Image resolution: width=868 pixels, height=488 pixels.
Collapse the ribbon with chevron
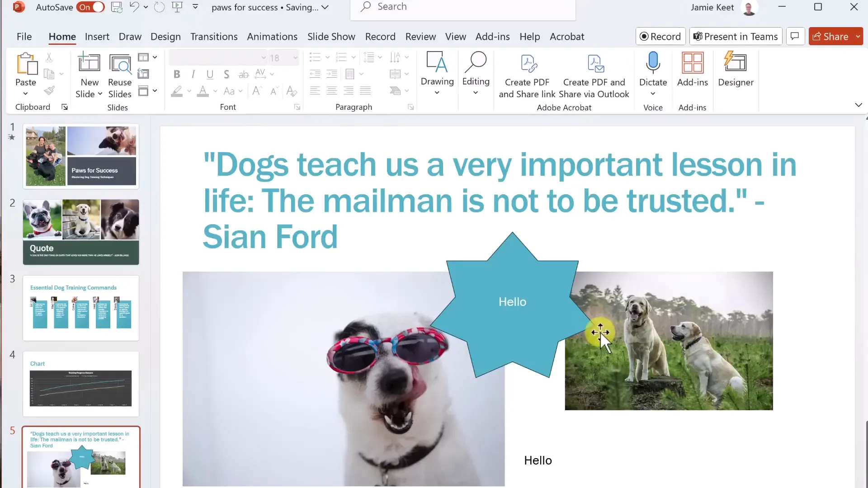pos(858,105)
